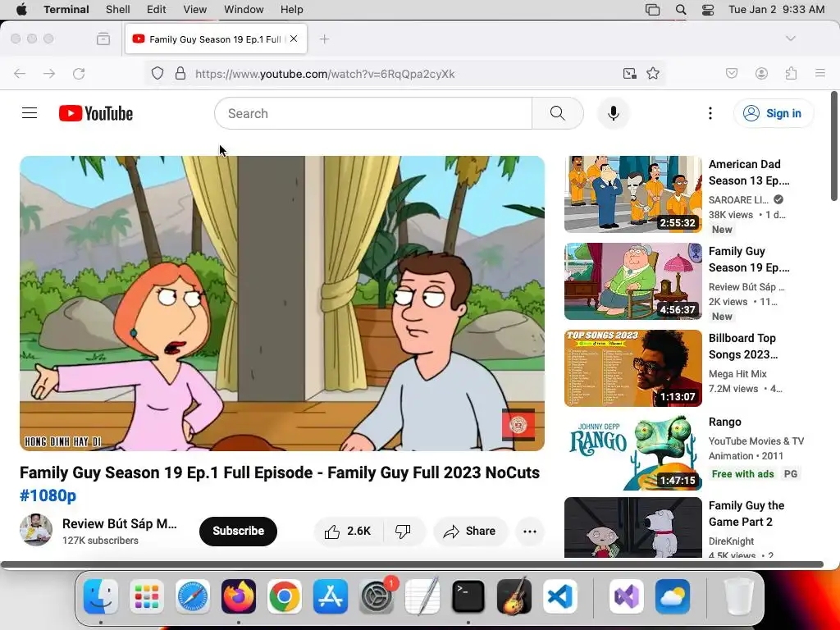Click the menu bar date and time
This screenshot has width=840, height=630.
click(x=776, y=10)
